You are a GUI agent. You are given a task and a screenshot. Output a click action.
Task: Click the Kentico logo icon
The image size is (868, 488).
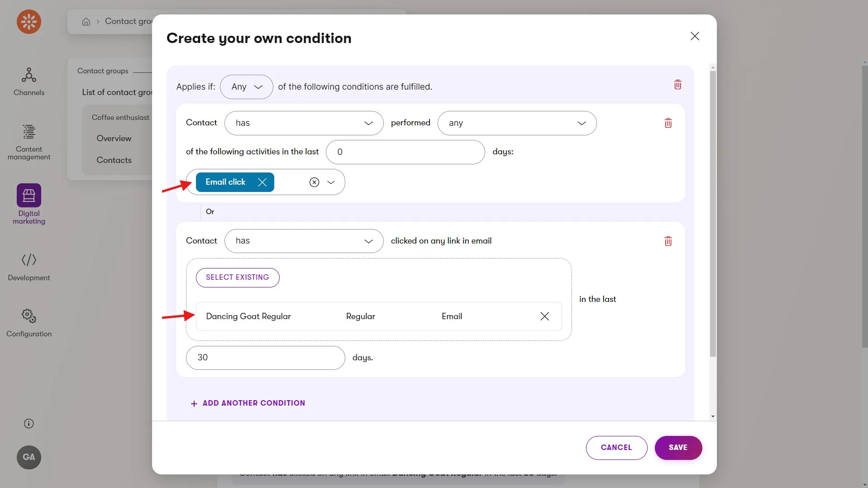point(29,22)
